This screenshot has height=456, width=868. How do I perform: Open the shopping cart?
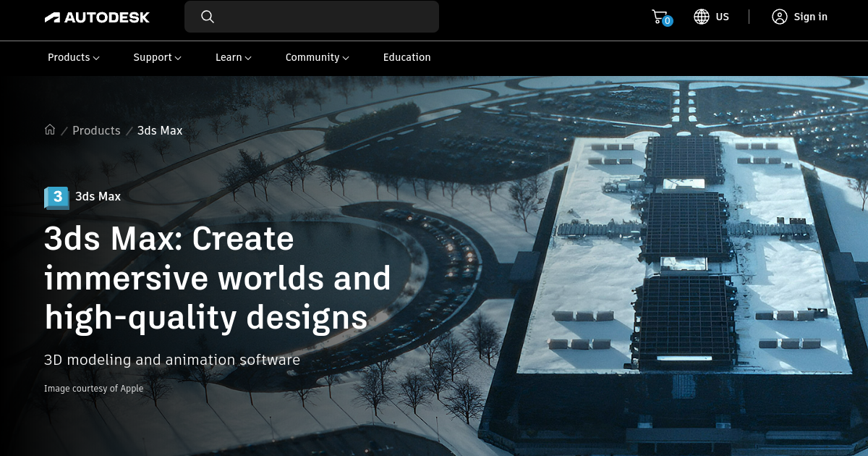click(x=661, y=17)
